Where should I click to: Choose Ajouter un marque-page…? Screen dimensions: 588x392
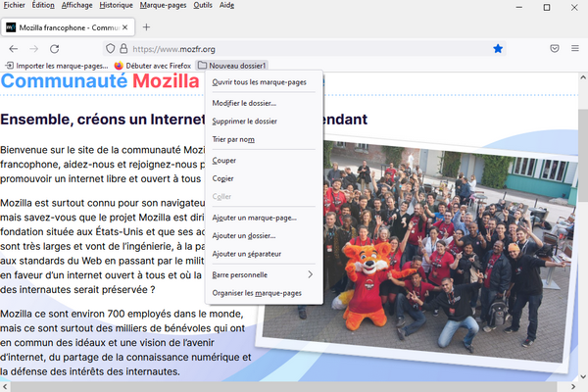pos(264,218)
